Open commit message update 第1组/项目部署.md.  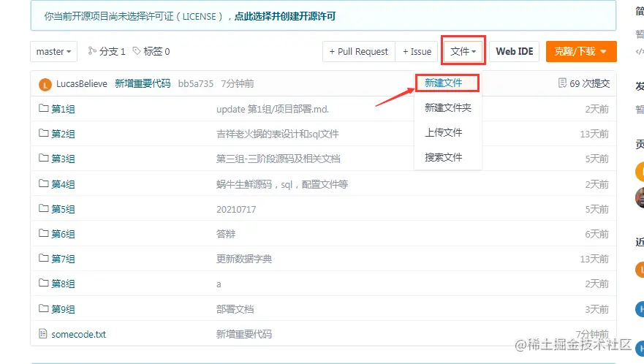coord(273,110)
